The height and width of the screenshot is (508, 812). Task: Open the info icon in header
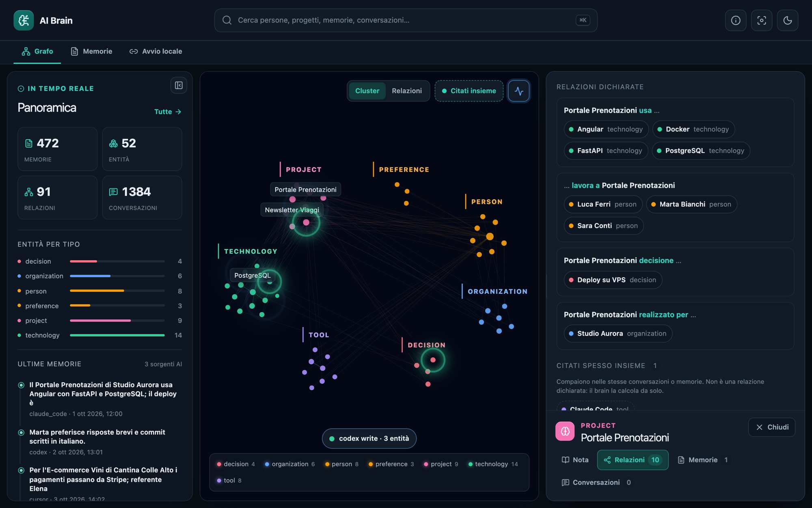tap(736, 20)
